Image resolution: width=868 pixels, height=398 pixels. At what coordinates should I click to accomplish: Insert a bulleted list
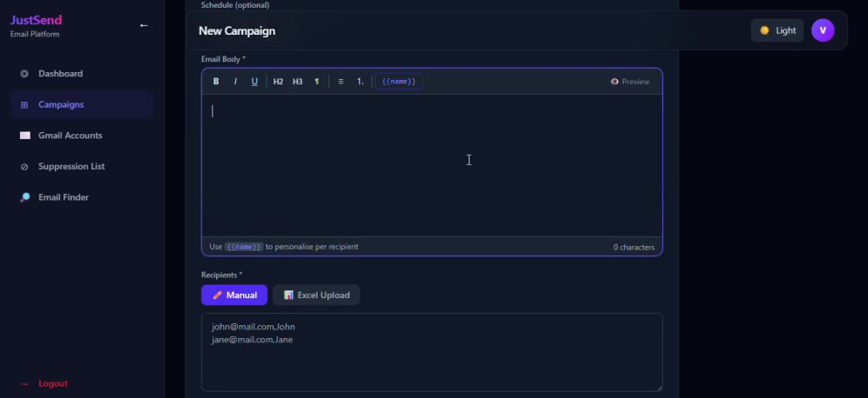[x=340, y=82]
